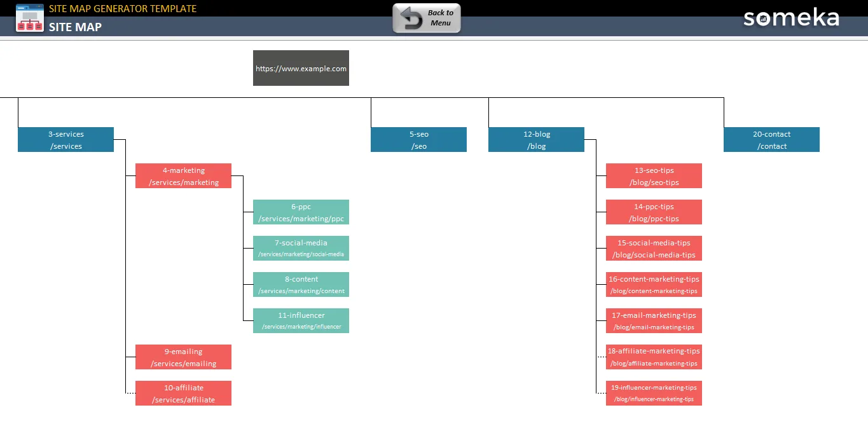Click the 9-emailing page box
The height and width of the screenshot is (445, 868).
[183, 357]
